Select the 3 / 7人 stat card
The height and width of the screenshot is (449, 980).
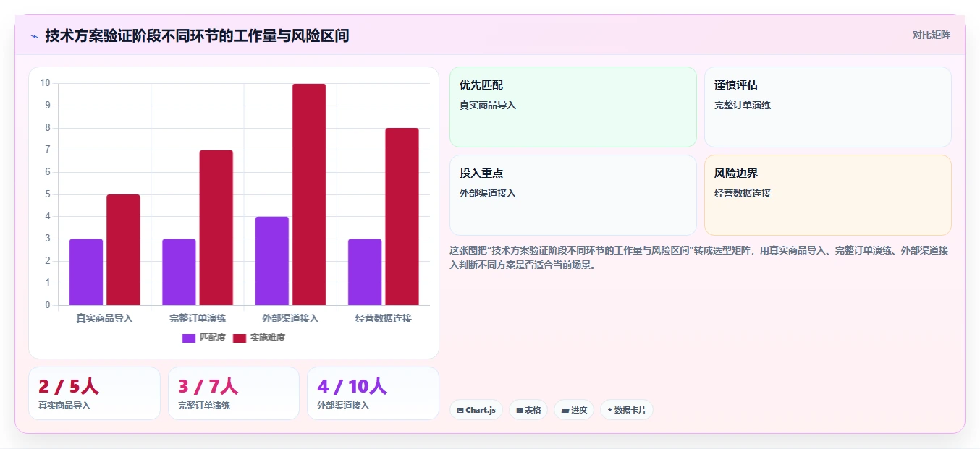point(233,393)
